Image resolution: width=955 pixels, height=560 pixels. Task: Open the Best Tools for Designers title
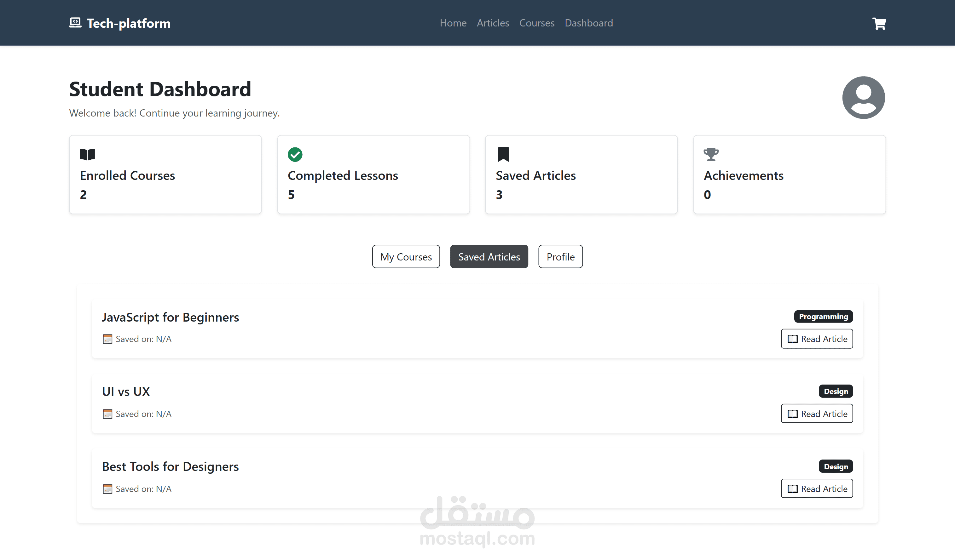click(170, 466)
